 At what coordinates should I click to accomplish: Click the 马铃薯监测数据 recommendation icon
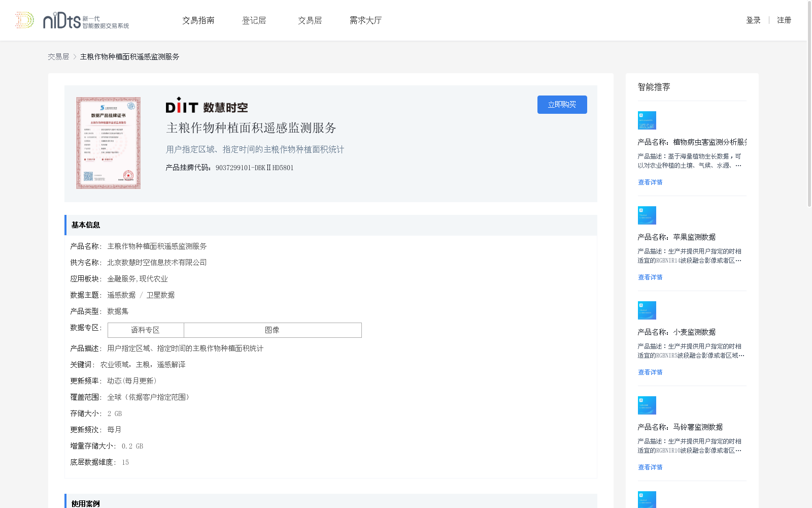[647, 405]
